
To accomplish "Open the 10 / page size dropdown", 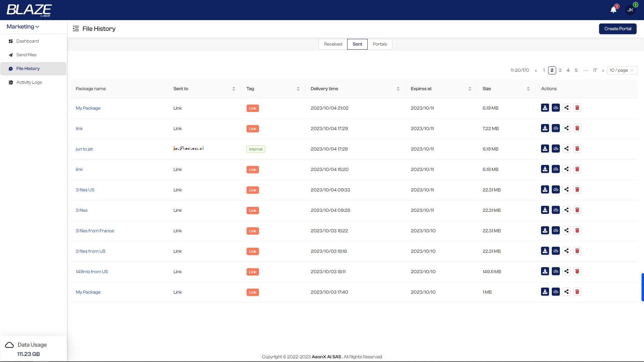I will (x=622, y=70).
